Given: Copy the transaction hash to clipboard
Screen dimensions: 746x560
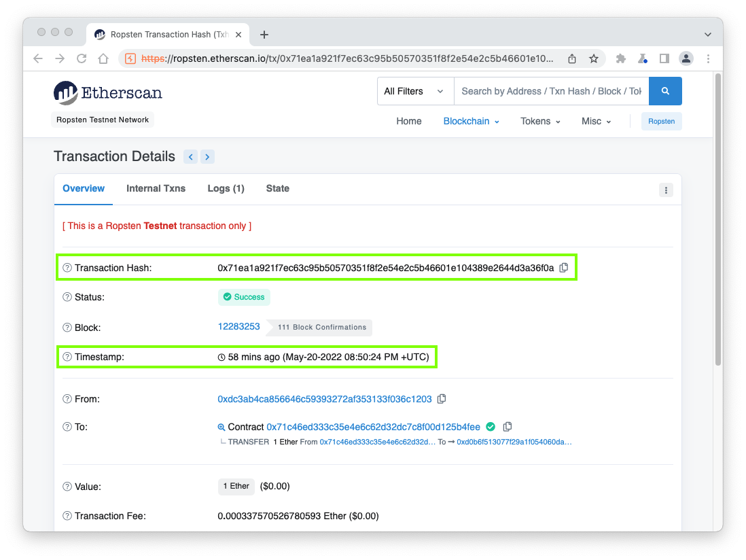Looking at the screenshot, I should [x=564, y=267].
